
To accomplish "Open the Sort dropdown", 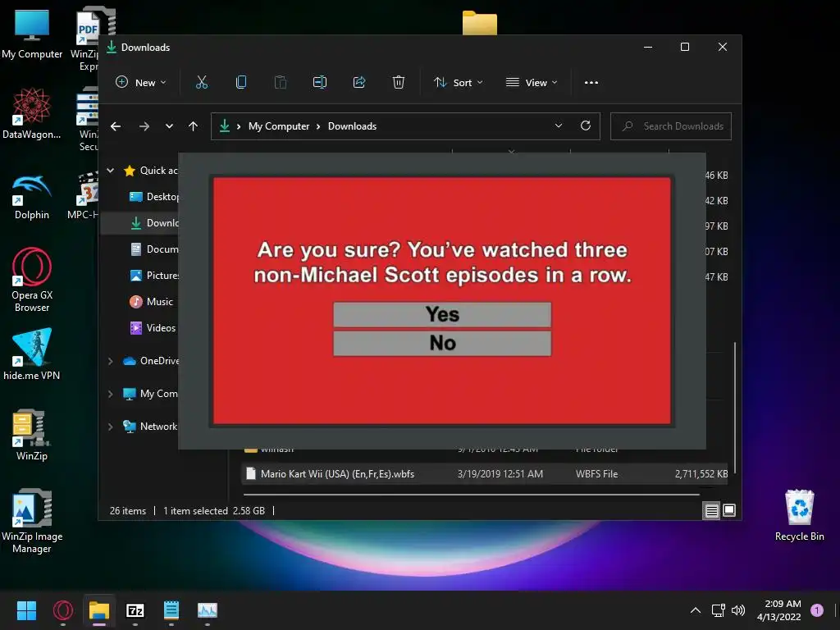I will point(458,83).
